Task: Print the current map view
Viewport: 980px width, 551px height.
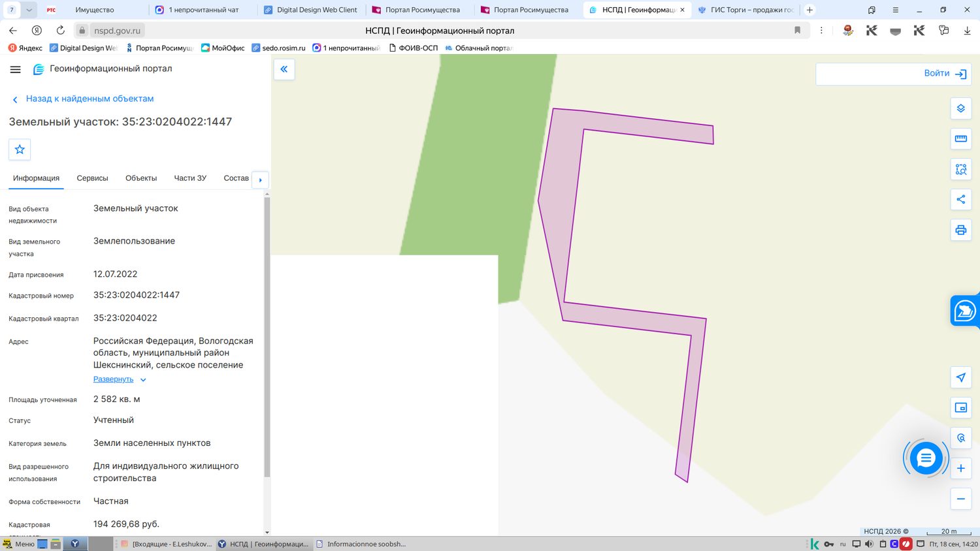Action: 960,230
